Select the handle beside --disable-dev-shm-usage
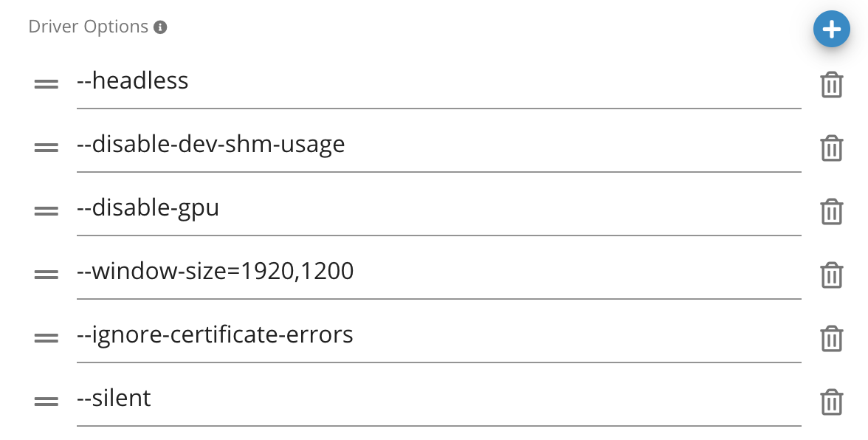Image resolution: width=868 pixels, height=440 pixels. (46, 147)
